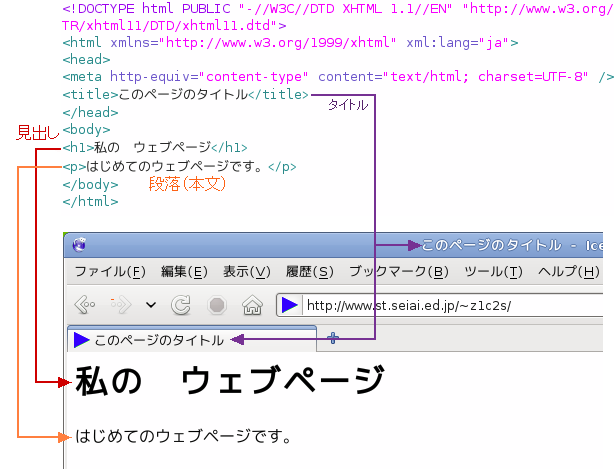Click the blue site favicon in address bar
614x469 pixels.
(x=289, y=305)
